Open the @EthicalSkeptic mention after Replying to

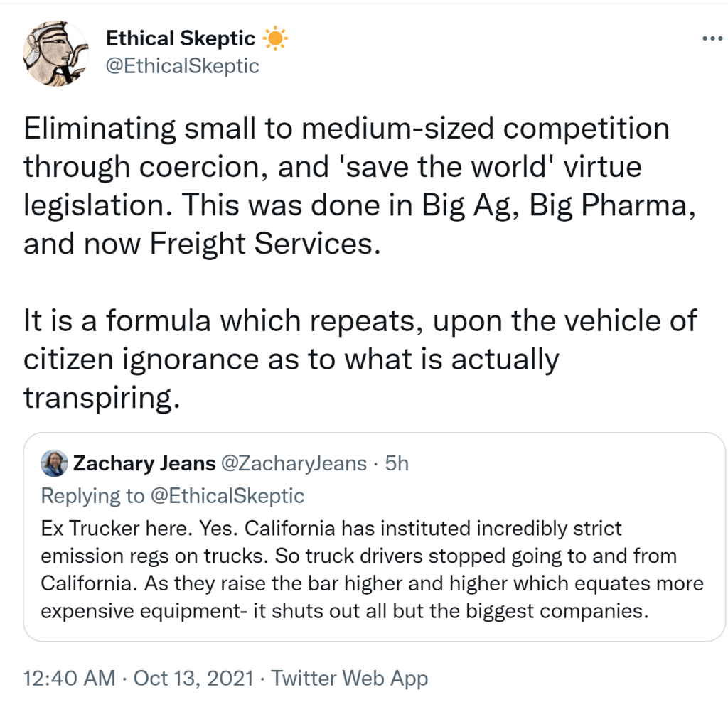227,495
